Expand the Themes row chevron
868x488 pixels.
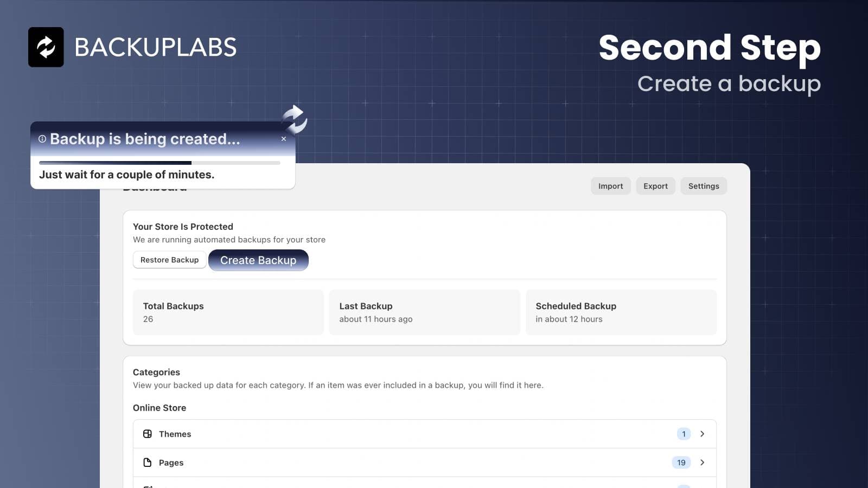pyautogui.click(x=703, y=434)
